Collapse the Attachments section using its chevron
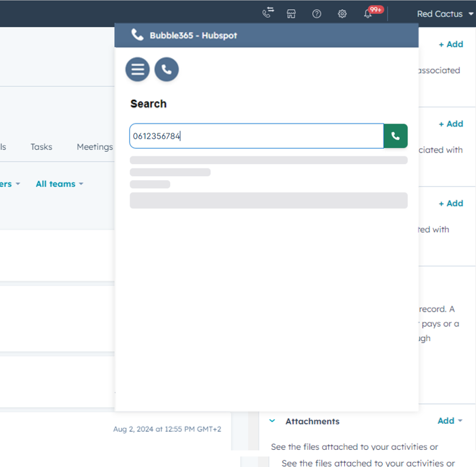The height and width of the screenshot is (467, 476). (272, 421)
